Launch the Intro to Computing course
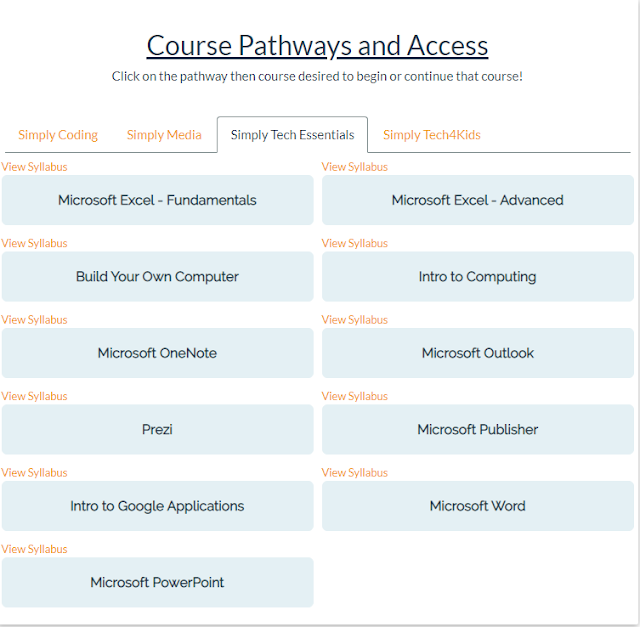Image resolution: width=640 pixels, height=627 pixels. (x=478, y=276)
